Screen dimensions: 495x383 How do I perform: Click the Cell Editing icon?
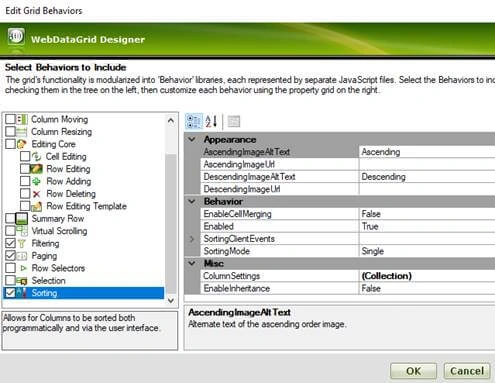coord(36,156)
